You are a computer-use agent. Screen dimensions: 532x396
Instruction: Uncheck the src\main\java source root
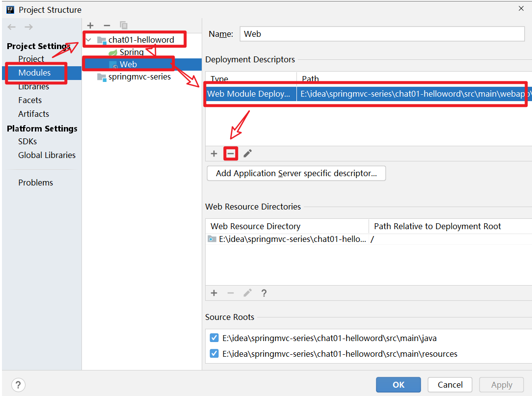pos(214,338)
